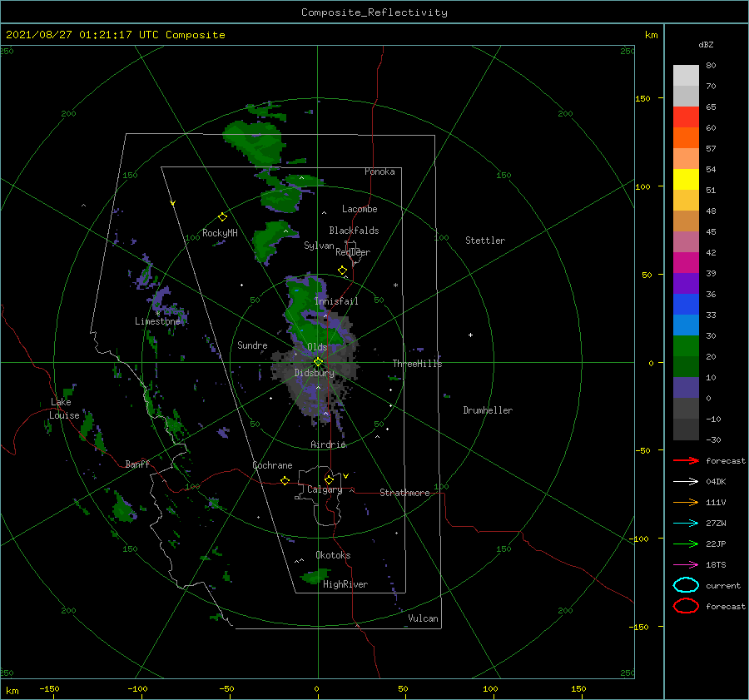This screenshot has width=749, height=700.
Task: Click the Vulcan town label
Action: (x=424, y=618)
